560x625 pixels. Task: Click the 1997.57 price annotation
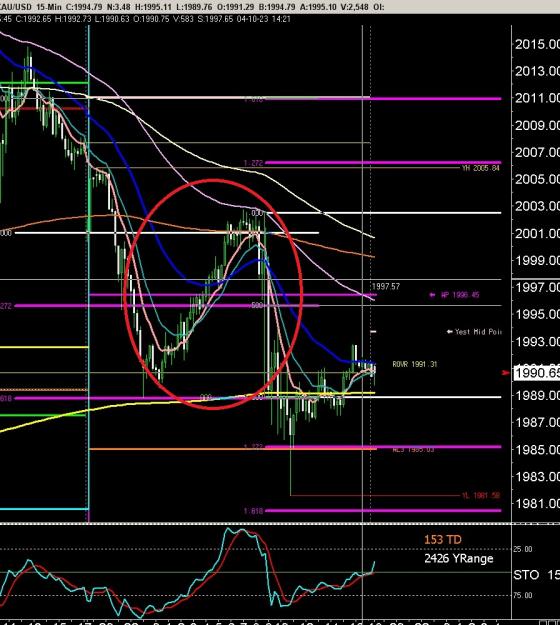point(385,286)
